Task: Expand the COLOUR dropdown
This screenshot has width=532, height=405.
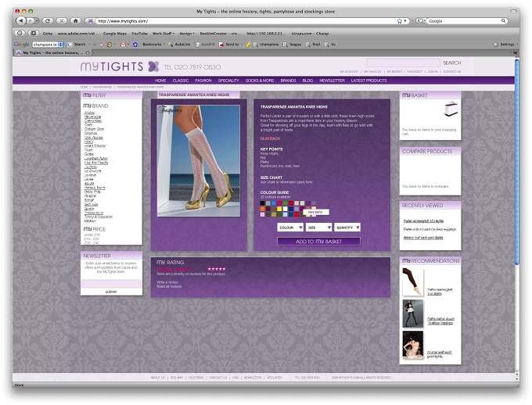Action: point(290,228)
